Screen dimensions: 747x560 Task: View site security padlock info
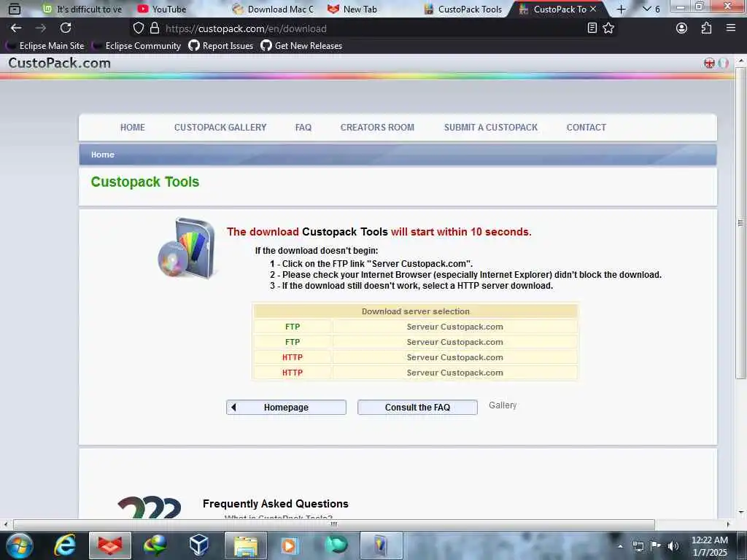pos(155,28)
